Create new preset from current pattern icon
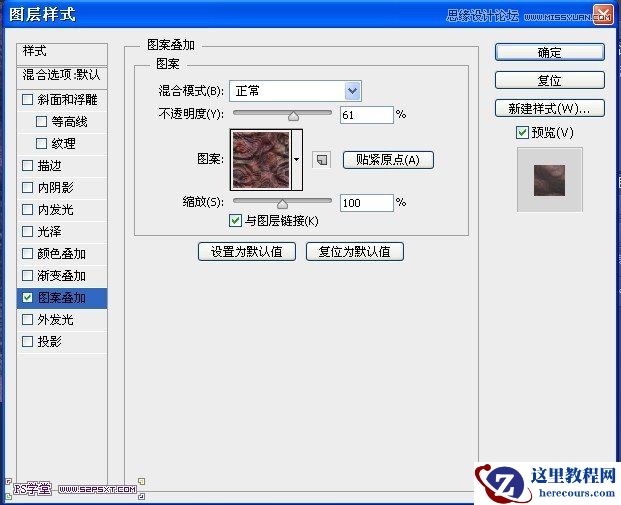Viewport: 621px width, 505px height. (x=321, y=160)
